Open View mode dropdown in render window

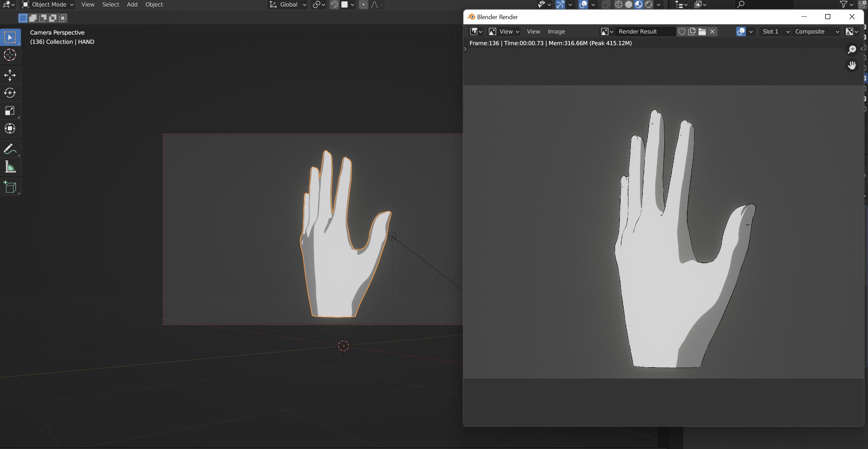tap(504, 31)
